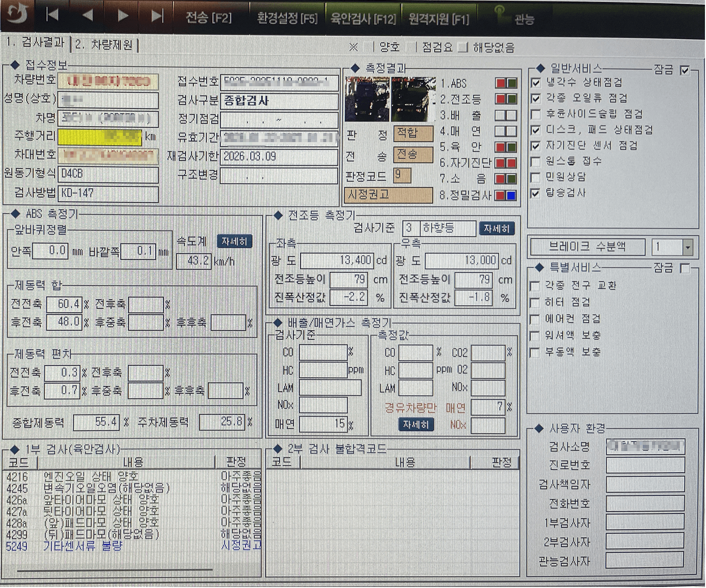Screen dimensions: 706x588
Task: Switch to the 2. 차량제원 tab
Action: tap(104, 45)
